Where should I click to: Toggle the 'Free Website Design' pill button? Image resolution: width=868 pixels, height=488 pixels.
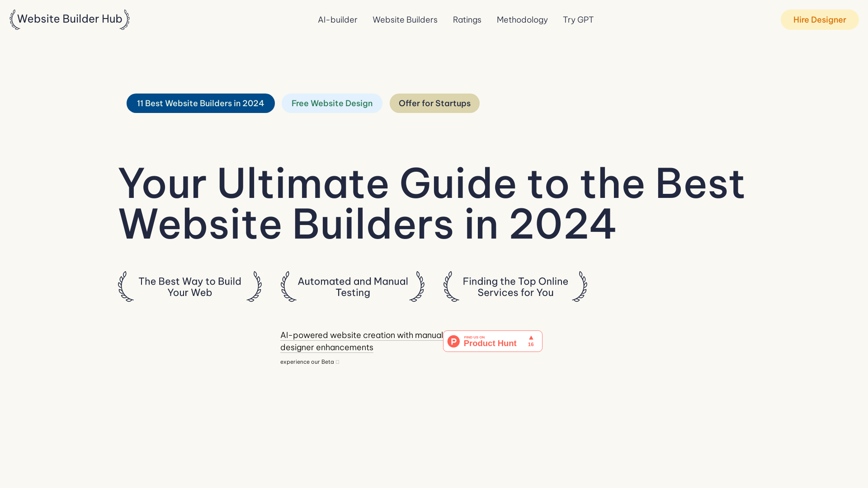[x=332, y=103]
